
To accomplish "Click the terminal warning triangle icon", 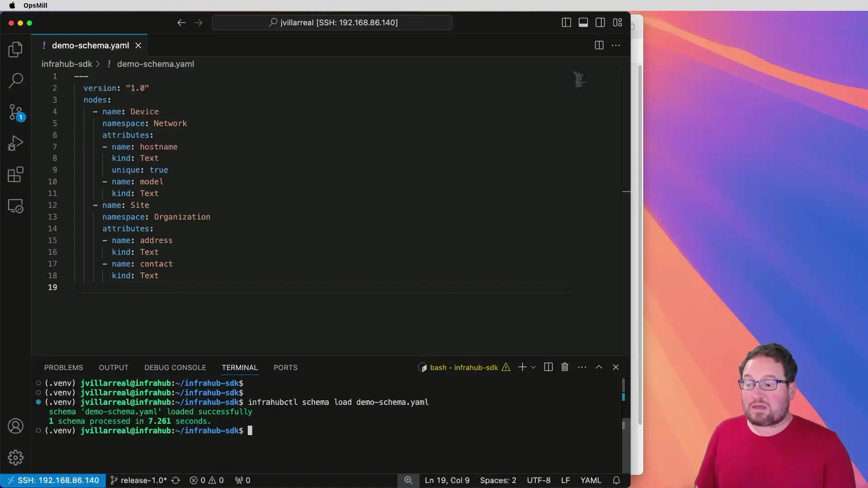I will [x=506, y=367].
